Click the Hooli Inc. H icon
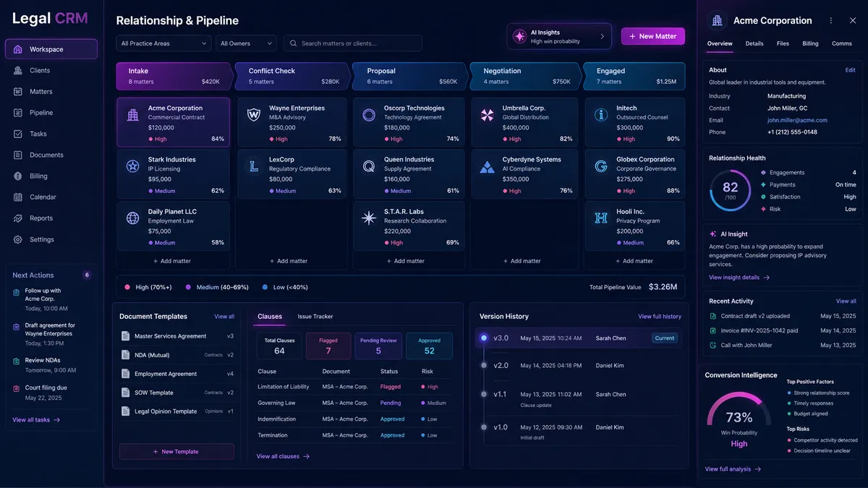Viewport: 868px width, 488px height. point(601,218)
